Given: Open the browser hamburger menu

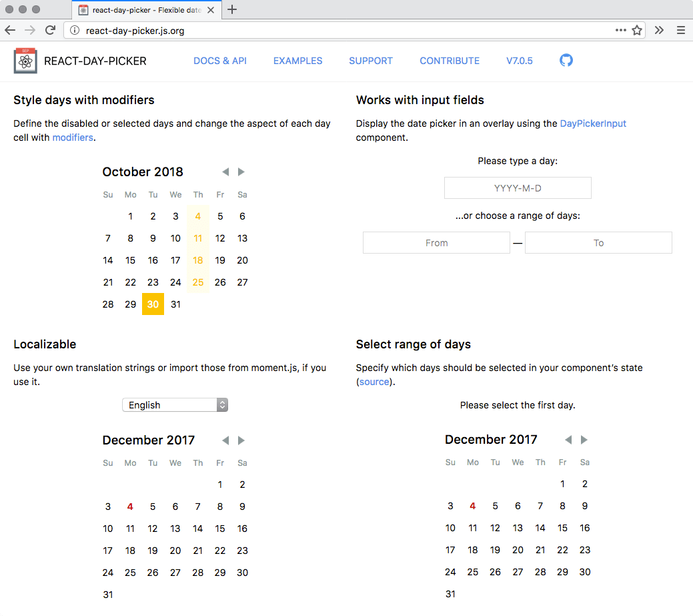Looking at the screenshot, I should tap(680, 30).
